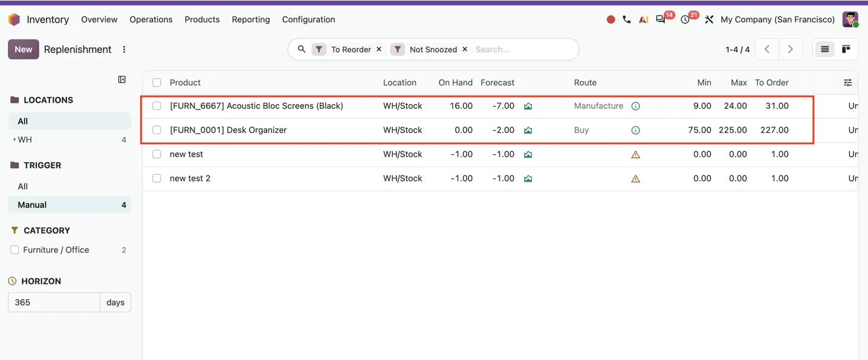This screenshot has height=360, width=868.
Task: Tick the select-all rows checkbox
Action: [157, 82]
